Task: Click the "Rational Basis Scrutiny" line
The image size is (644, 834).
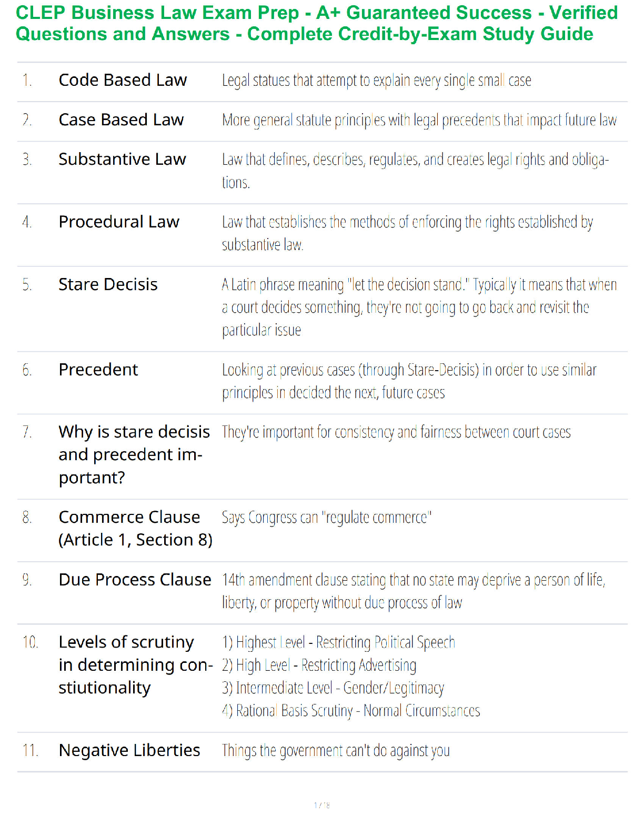Action: tap(351, 711)
